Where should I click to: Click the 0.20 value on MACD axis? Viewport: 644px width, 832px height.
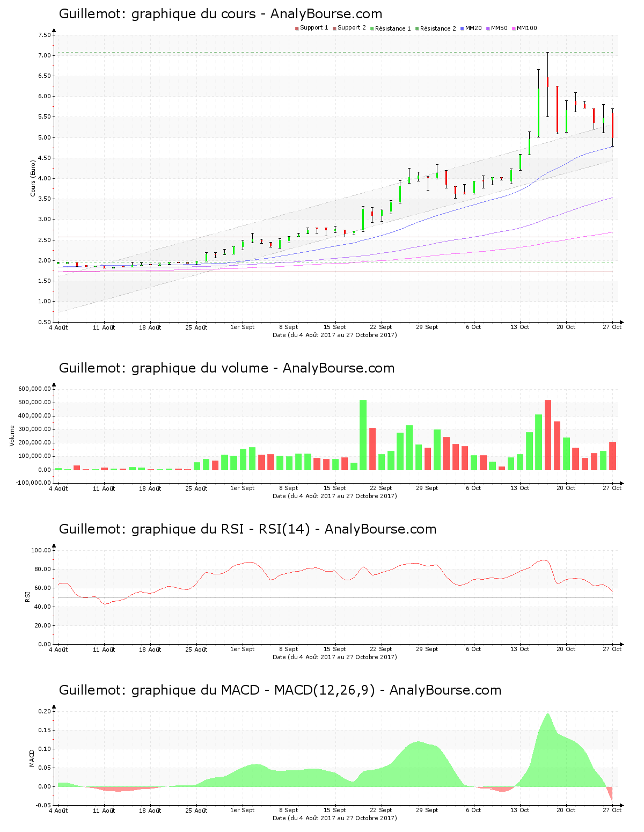point(44,711)
